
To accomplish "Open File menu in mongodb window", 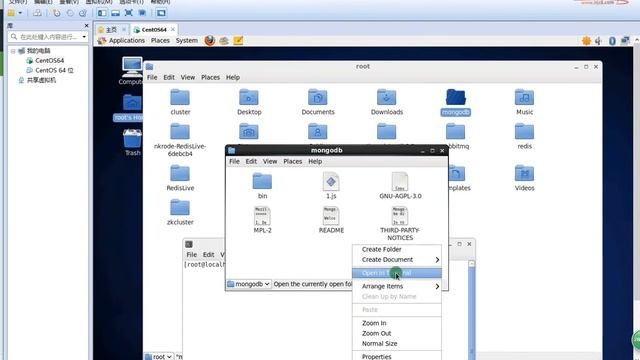I will pyautogui.click(x=234, y=161).
